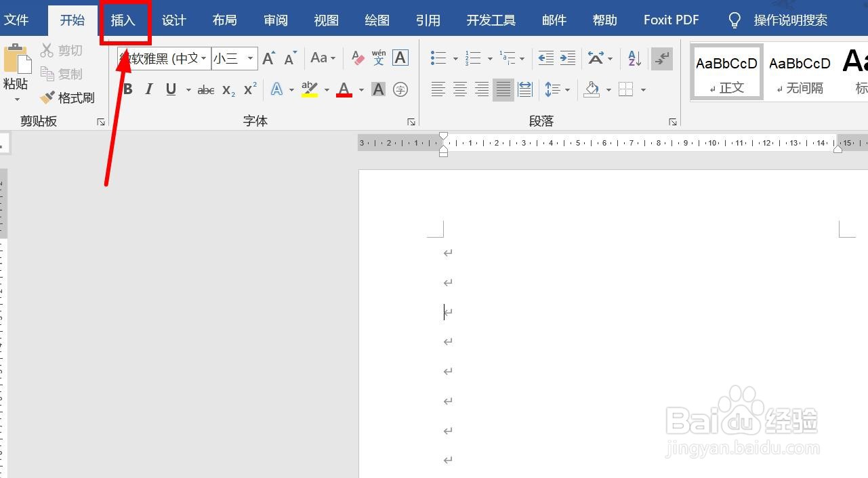Expand the font size dropdown
The image size is (868, 478).
click(x=250, y=58)
